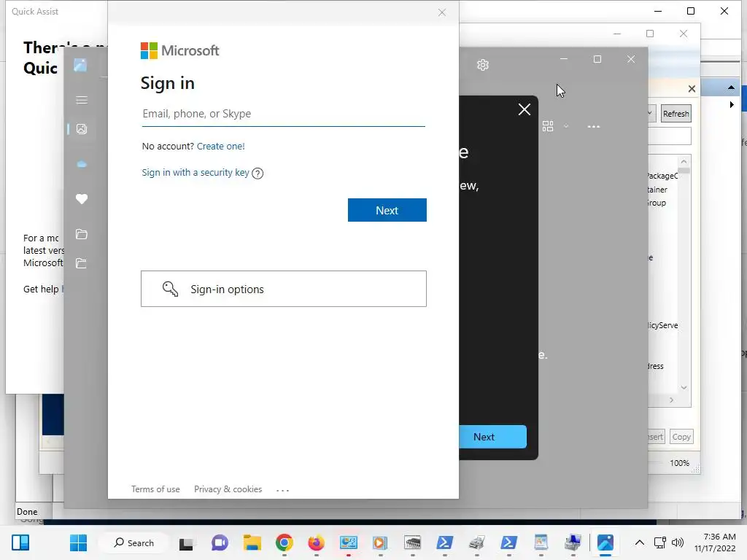Open Teams Chat from taskbar

pyautogui.click(x=220, y=542)
